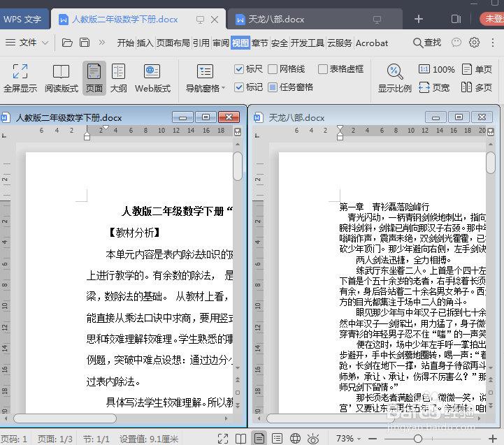Open the Zoom ratio dialog
Screen dimensions: 504x445
pos(395,78)
